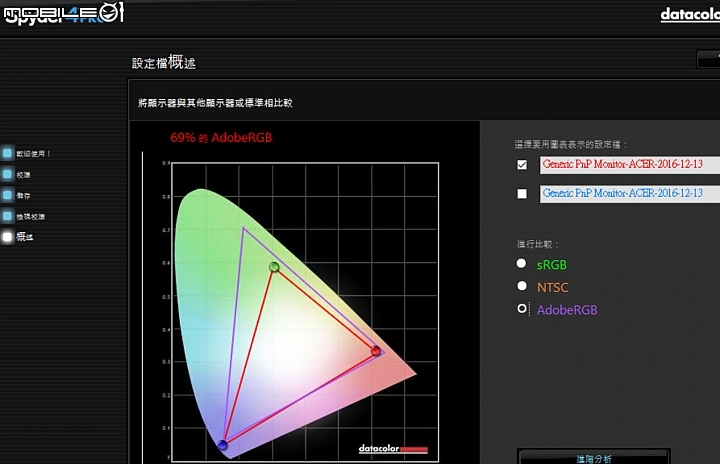The width and height of the screenshot is (720, 464).
Task: Click the datacolor logo in the header
Action: click(x=690, y=15)
